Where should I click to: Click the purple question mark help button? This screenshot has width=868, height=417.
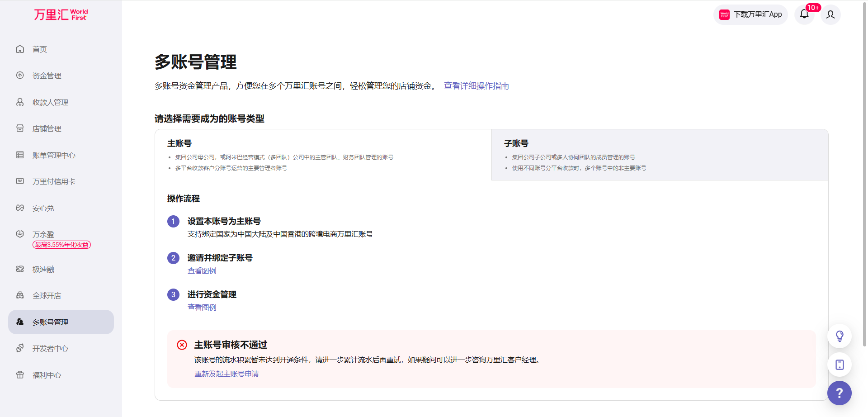click(x=839, y=393)
